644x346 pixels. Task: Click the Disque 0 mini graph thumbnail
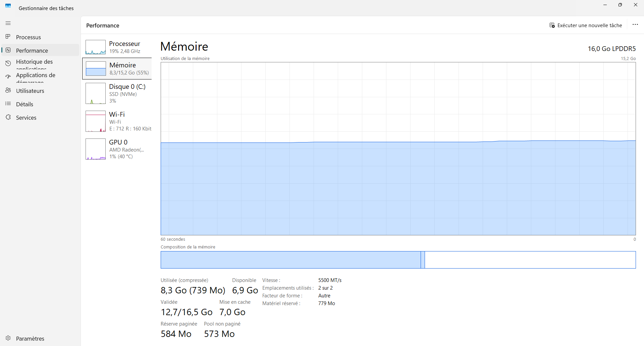pyautogui.click(x=96, y=94)
